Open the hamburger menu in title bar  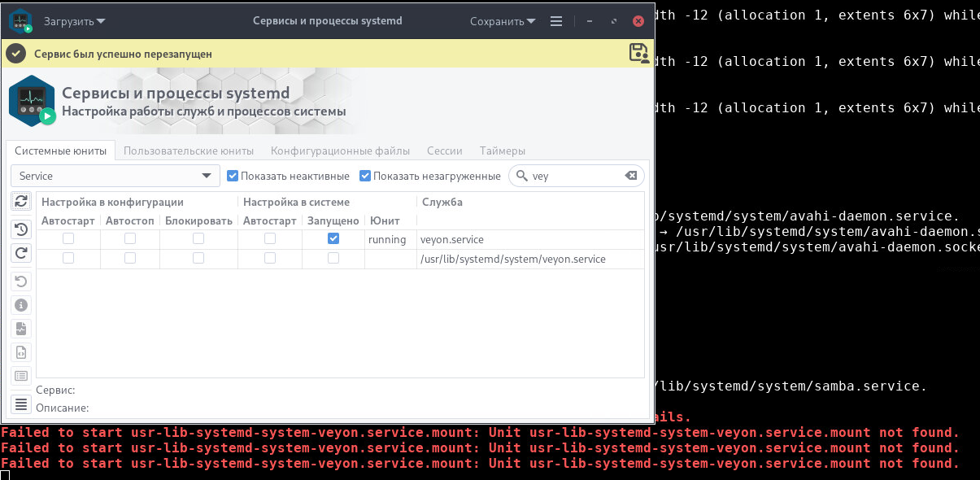[x=556, y=21]
